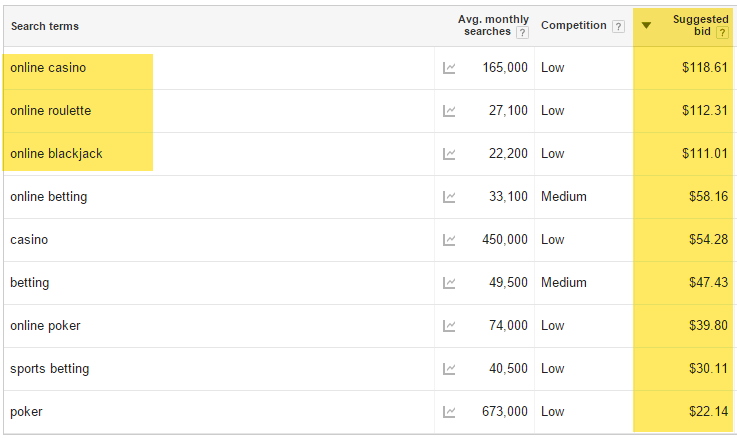737x438 pixels.
Task: View trend chart icon for online betting
Action: 449,197
